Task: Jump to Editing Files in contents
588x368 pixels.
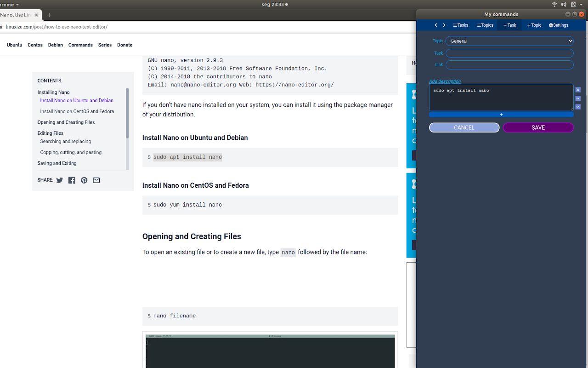Action: [51, 133]
